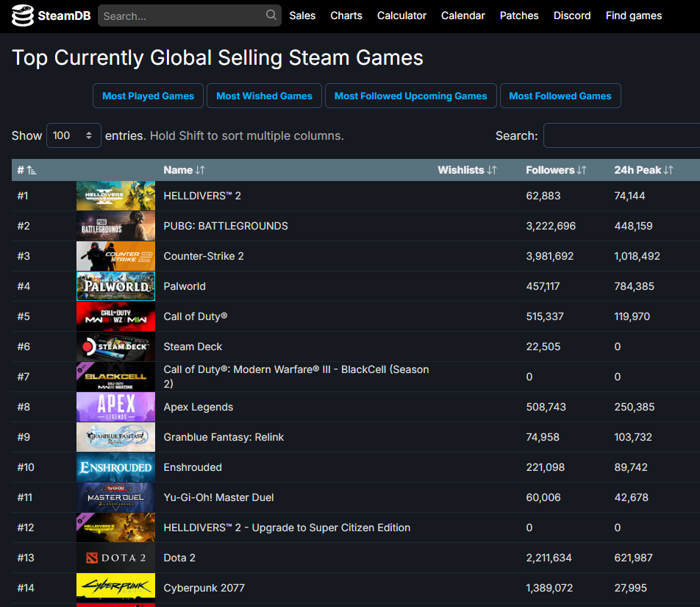
Task: Open the Call of Duty thumbnail image
Action: coord(115,316)
